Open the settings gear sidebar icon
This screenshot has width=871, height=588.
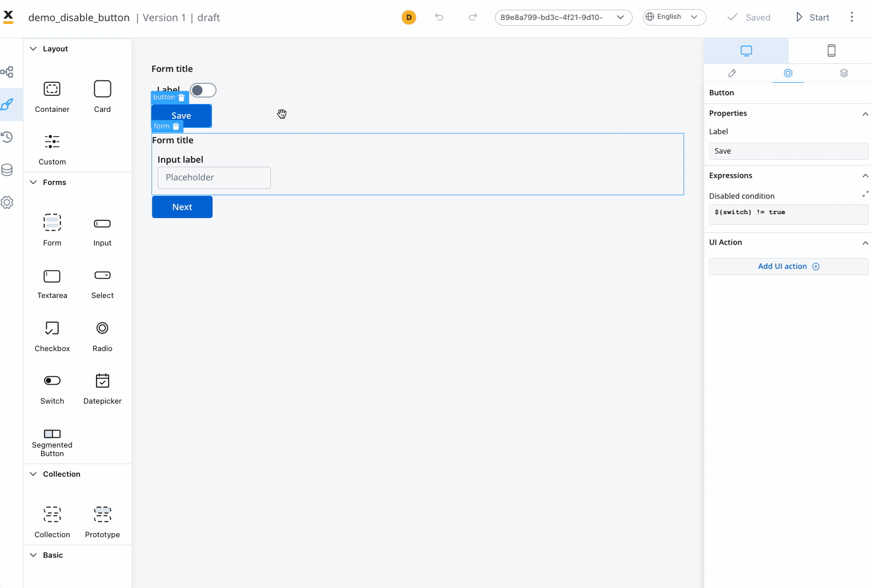(x=7, y=202)
